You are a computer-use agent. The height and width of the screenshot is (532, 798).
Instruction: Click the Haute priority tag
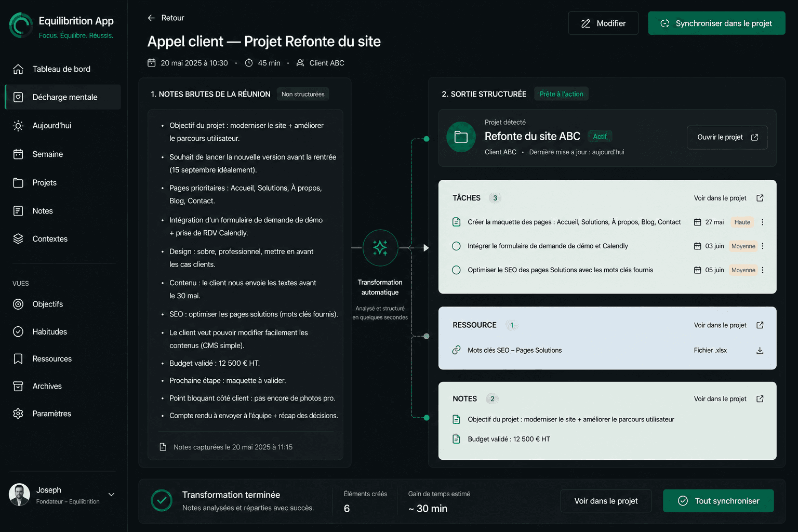(x=742, y=222)
